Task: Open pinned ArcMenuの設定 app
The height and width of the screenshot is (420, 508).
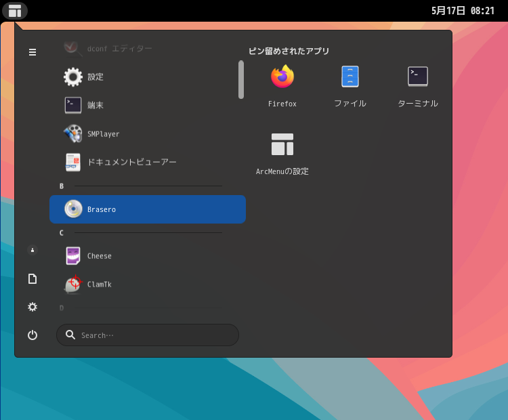Action: pyautogui.click(x=282, y=154)
